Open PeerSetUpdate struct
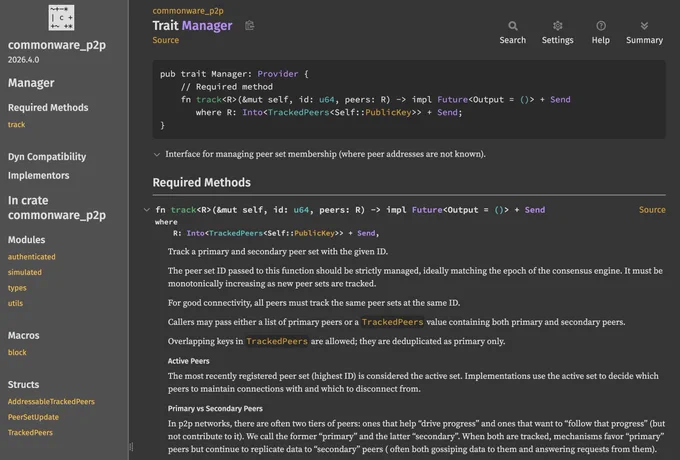The image size is (680, 460). [x=33, y=417]
